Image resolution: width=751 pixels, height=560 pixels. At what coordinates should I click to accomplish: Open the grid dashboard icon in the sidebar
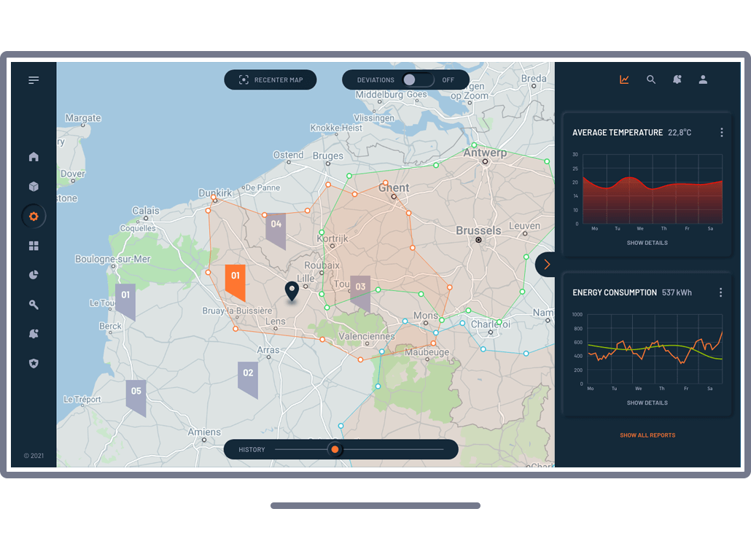pyautogui.click(x=34, y=246)
